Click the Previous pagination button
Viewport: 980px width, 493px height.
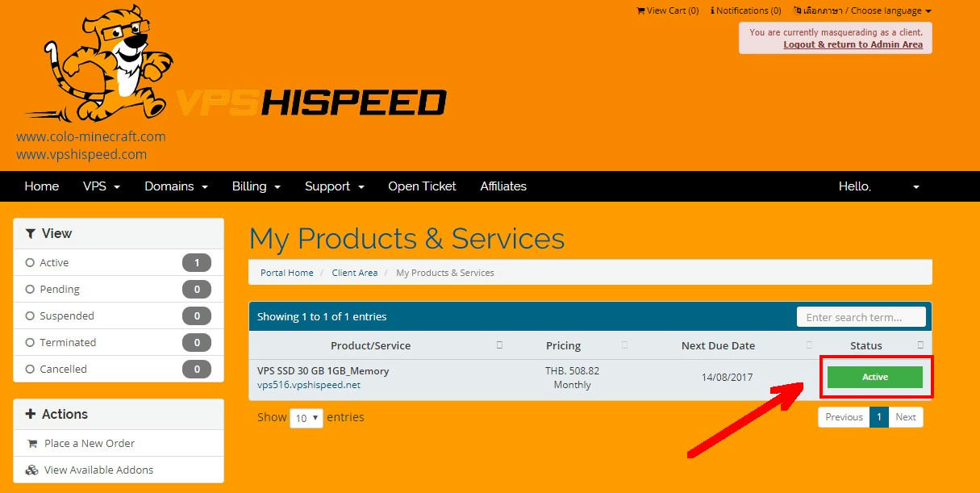(x=844, y=417)
